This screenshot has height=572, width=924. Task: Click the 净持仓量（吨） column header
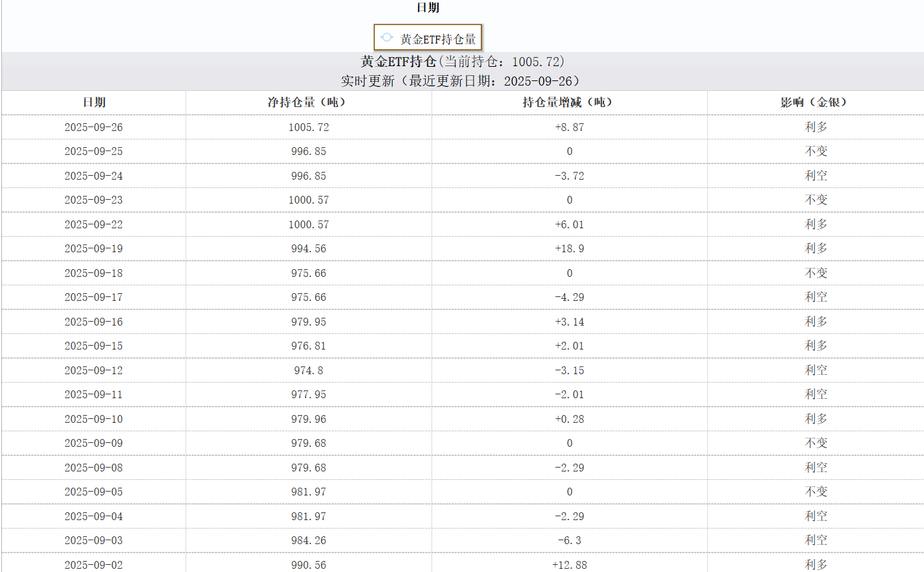(309, 102)
